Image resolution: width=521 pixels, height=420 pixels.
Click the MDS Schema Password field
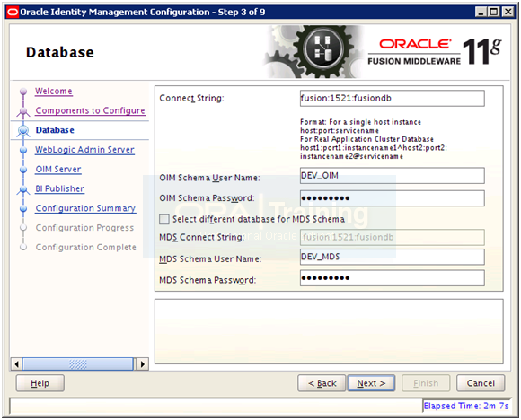click(x=392, y=278)
